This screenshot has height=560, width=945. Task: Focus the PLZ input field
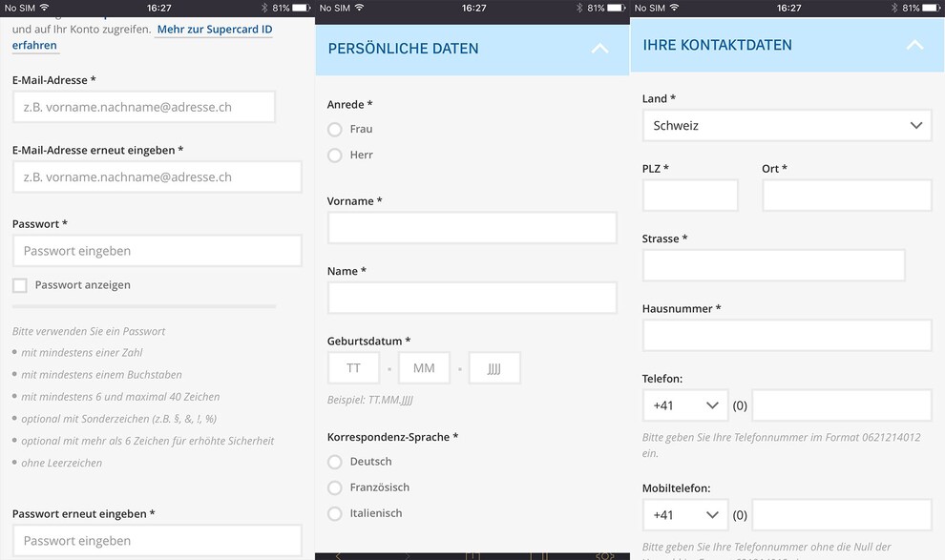click(x=690, y=196)
